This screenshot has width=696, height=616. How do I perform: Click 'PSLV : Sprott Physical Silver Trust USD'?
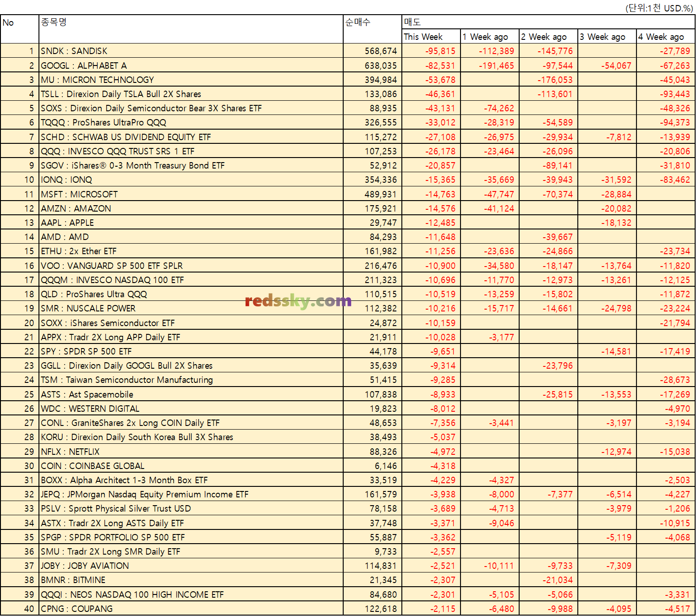[191, 508]
